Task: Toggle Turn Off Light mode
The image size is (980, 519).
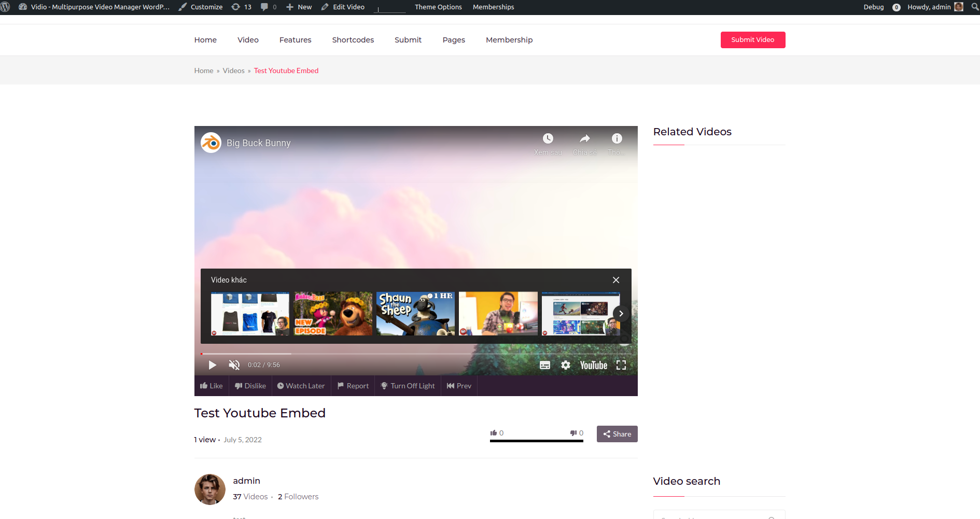Action: tap(408, 386)
